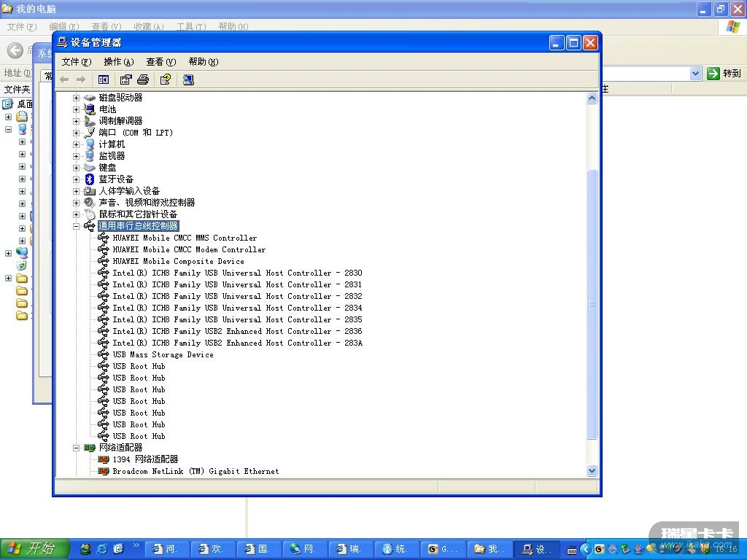
Task: Select Intel ICH8 USB Universal Host Controller - 2834
Action: coord(237,308)
